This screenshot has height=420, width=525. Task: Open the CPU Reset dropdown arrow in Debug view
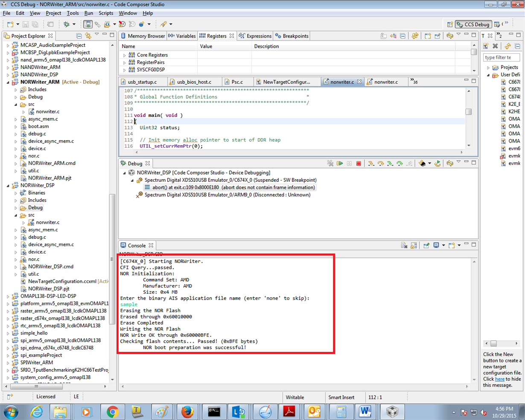[429, 163]
